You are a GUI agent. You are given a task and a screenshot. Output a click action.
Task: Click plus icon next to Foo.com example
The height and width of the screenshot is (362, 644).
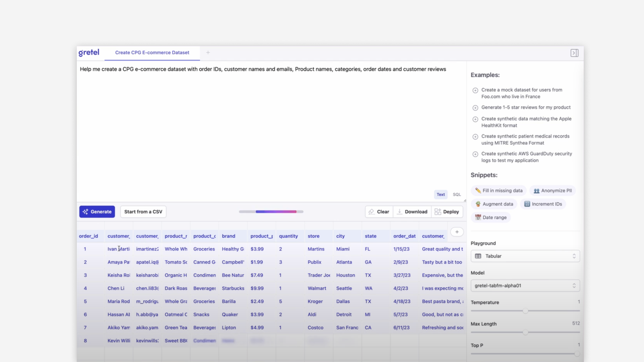coord(475,90)
